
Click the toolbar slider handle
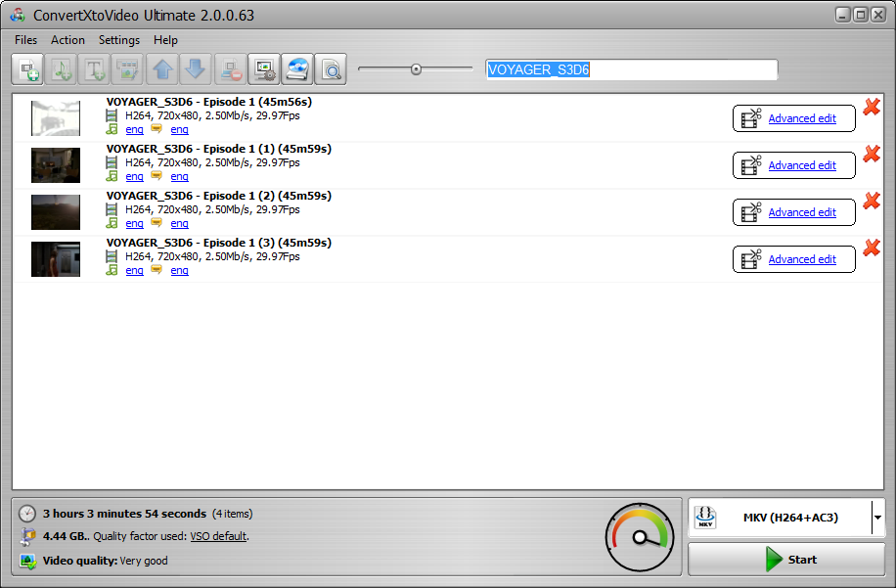tap(416, 69)
